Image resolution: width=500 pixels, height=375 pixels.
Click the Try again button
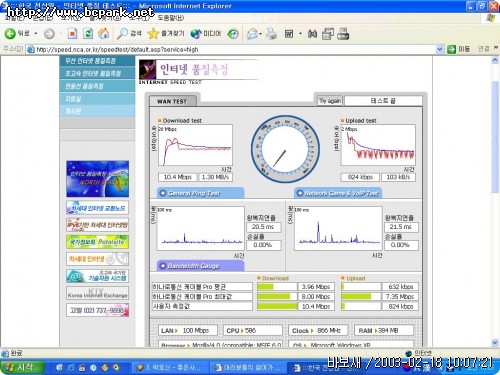330,101
